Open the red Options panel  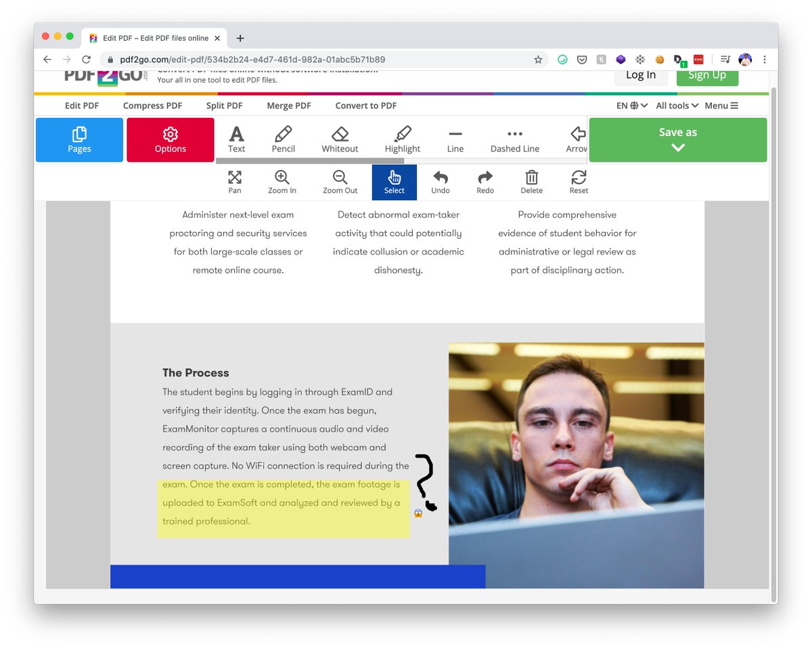tap(171, 140)
